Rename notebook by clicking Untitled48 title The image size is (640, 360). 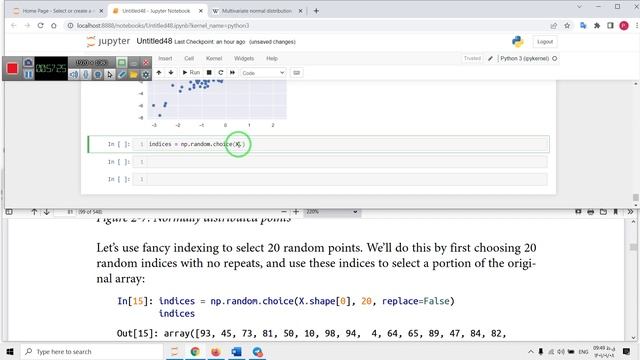point(154,41)
